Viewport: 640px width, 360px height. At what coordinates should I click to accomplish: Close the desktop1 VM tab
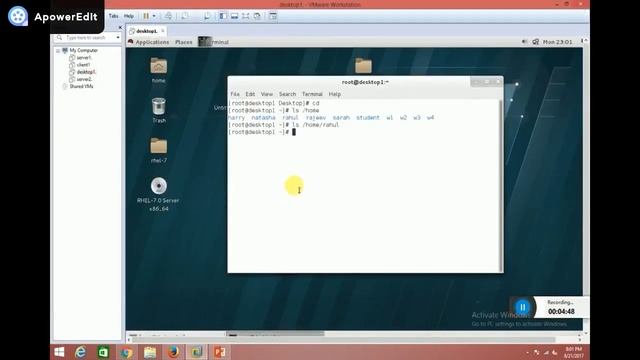162,31
